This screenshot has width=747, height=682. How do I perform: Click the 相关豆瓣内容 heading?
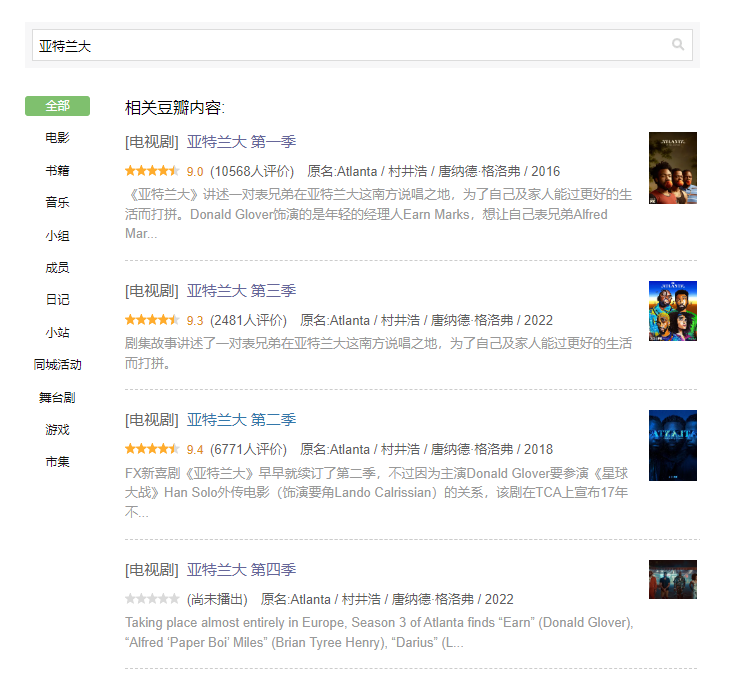point(175,108)
